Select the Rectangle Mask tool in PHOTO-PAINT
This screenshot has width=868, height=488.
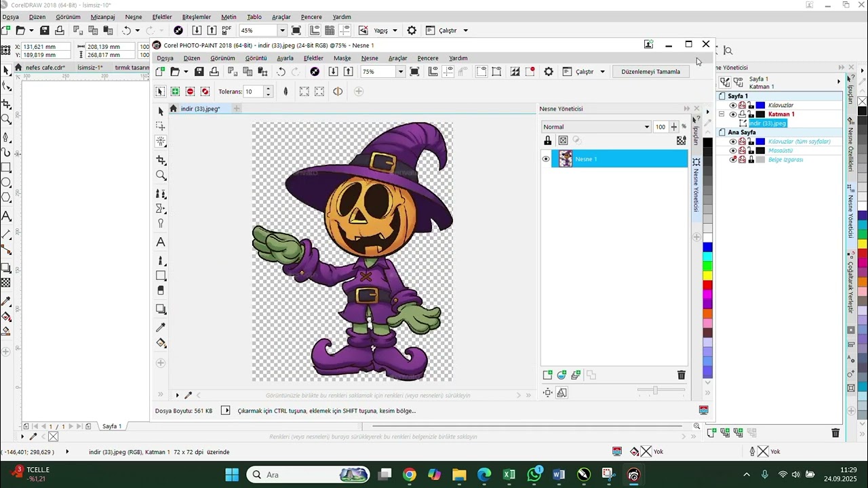(161, 126)
